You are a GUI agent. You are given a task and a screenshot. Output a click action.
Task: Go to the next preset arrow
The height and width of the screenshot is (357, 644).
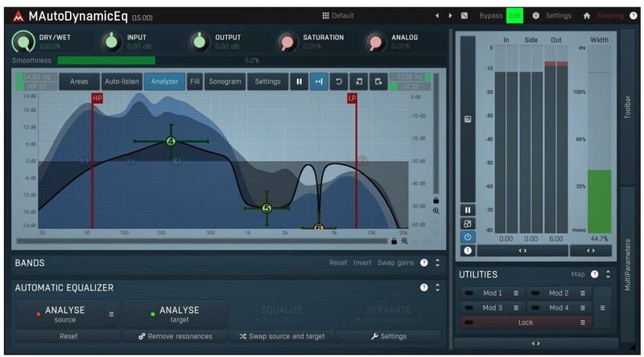point(450,15)
